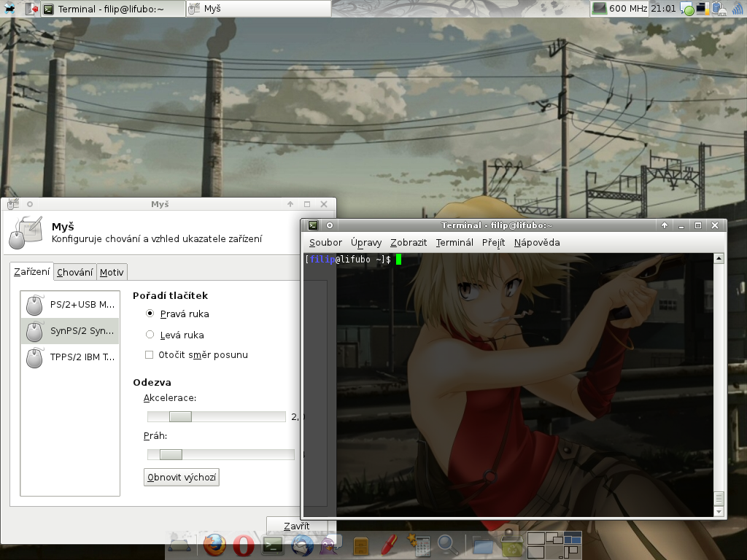Image resolution: width=747 pixels, height=560 pixels.
Task: Click the 600 MHz frequency readout
Action: [628, 9]
